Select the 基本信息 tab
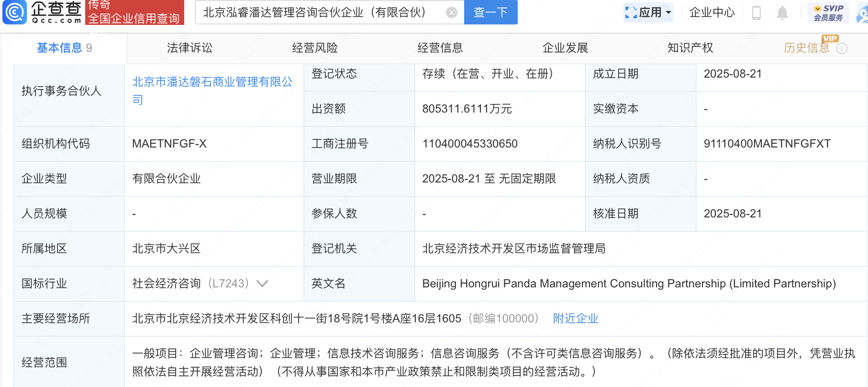 pos(65,48)
